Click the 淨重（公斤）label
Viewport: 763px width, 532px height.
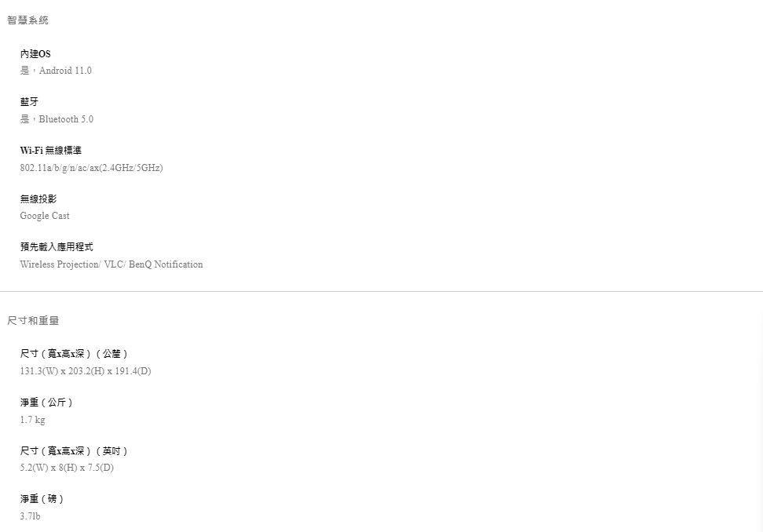(x=47, y=403)
